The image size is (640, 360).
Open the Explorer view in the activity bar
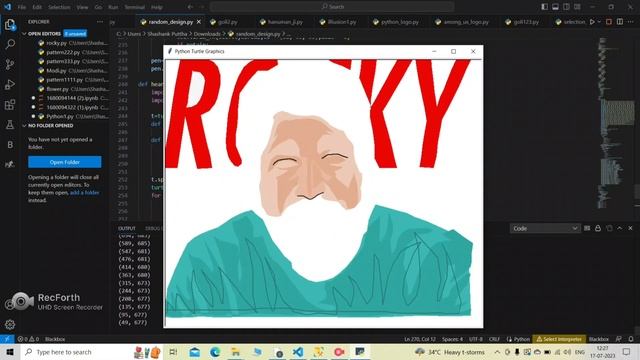click(10, 24)
